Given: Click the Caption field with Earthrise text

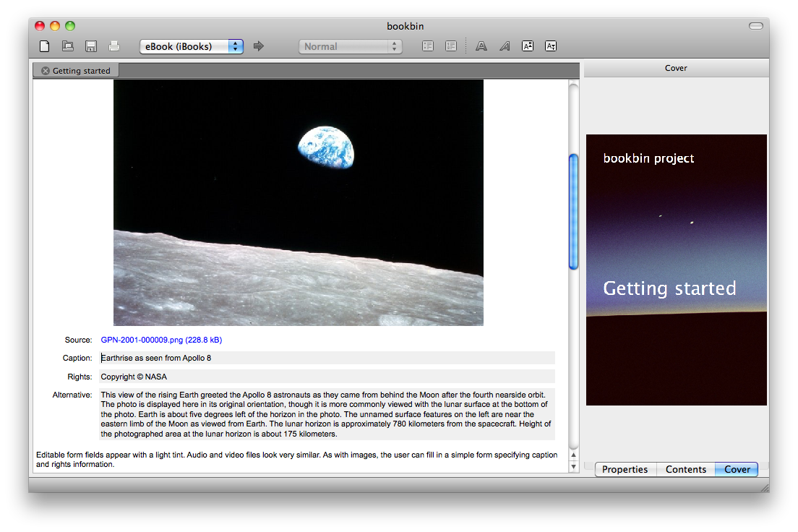Looking at the screenshot, I should (327, 358).
